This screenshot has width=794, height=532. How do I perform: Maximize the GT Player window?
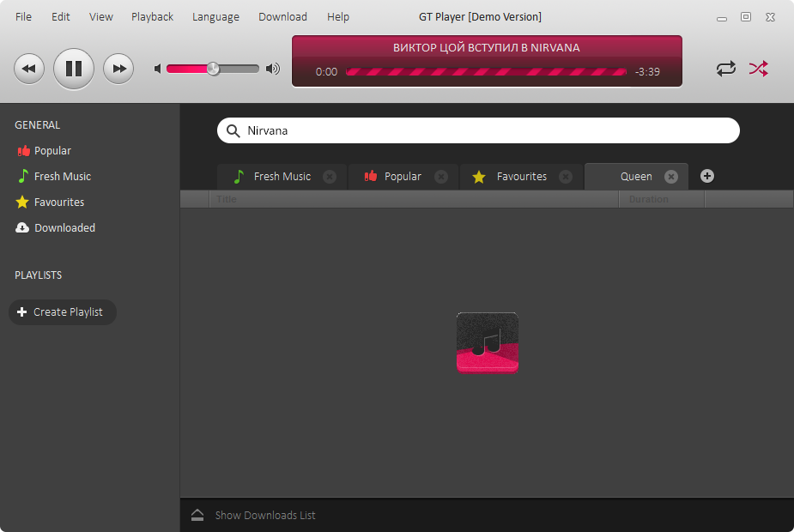pyautogui.click(x=746, y=16)
